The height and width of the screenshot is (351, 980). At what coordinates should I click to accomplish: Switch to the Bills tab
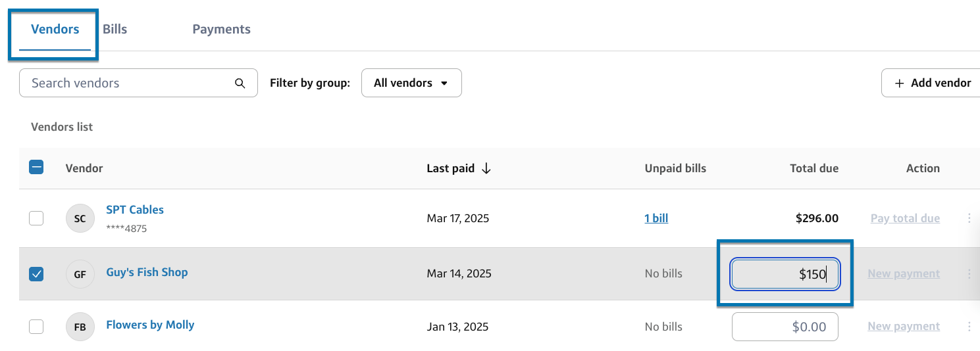115,30
